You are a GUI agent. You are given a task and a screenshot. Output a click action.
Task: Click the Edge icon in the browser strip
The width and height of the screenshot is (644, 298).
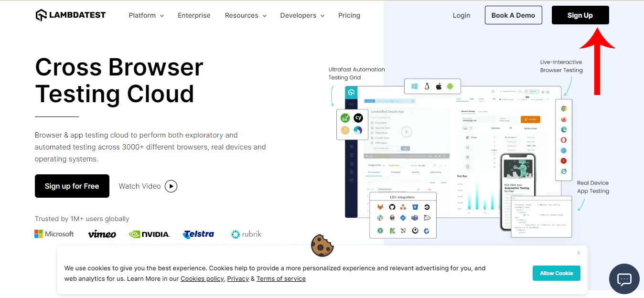click(564, 130)
